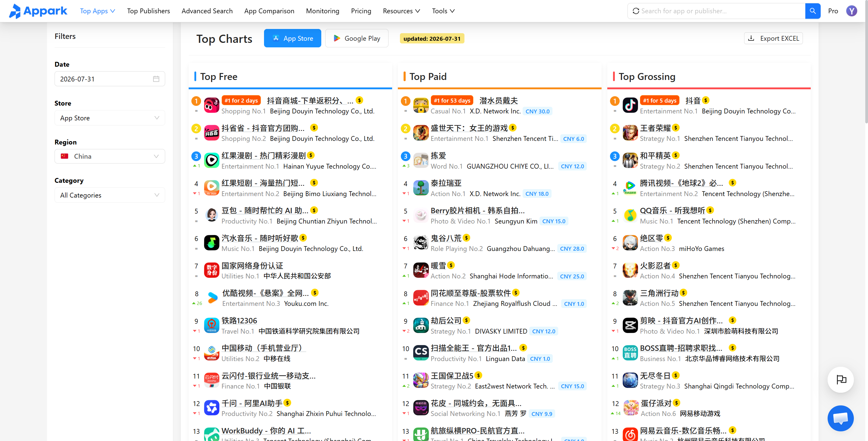Viewport: 868px width, 441px height.
Task: Open 汽水音乐 app icon
Action: [212, 243]
